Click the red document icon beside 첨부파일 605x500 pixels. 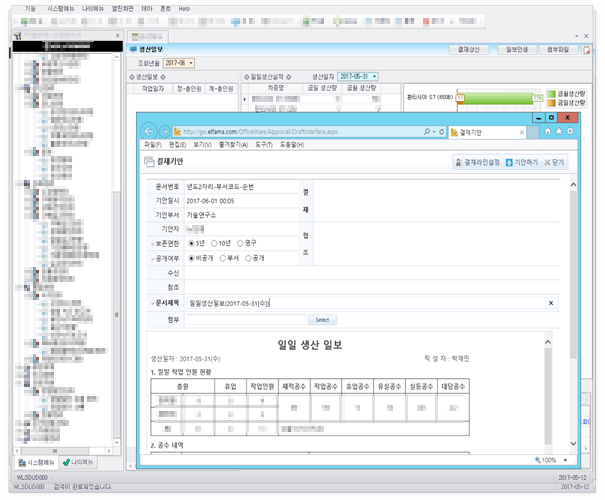(586, 49)
